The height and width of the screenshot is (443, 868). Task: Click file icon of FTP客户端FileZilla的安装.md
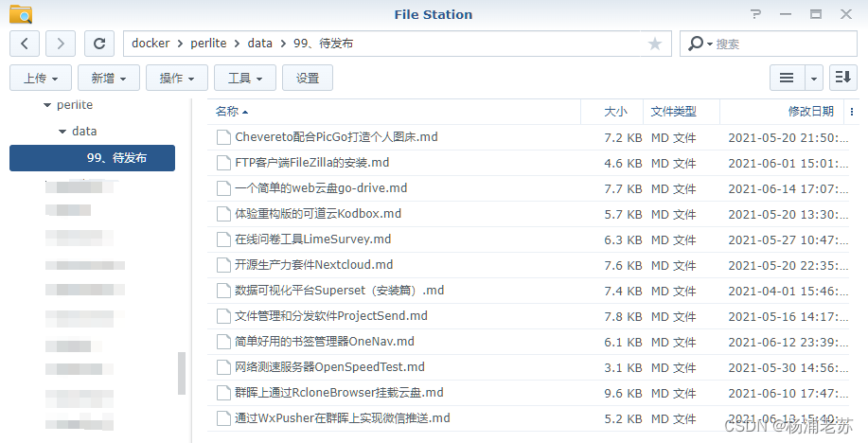[x=223, y=163]
